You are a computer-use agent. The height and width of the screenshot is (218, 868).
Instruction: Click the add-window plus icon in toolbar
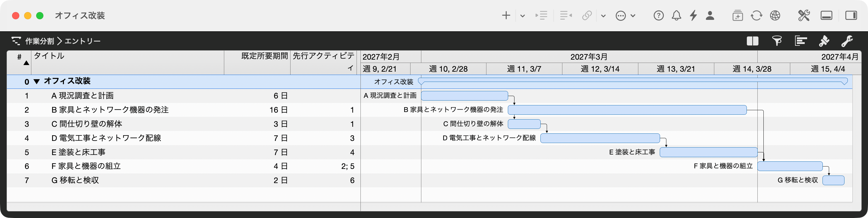[737, 15]
